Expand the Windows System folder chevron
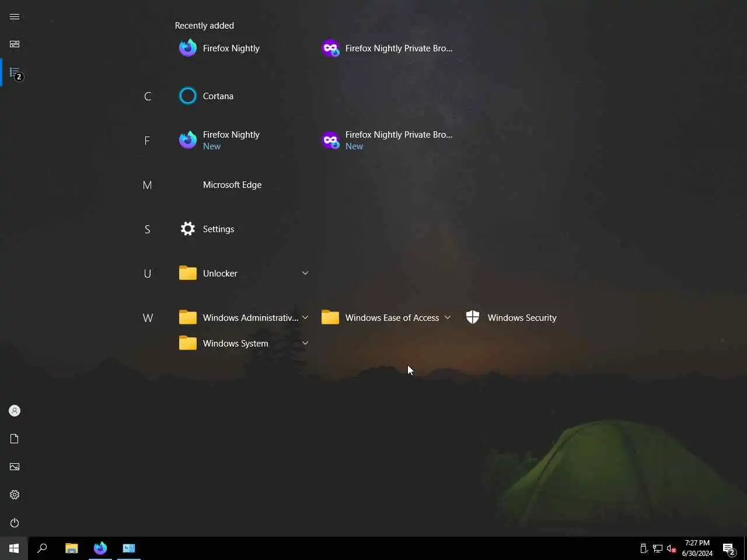The width and height of the screenshot is (747, 560). 305,343
